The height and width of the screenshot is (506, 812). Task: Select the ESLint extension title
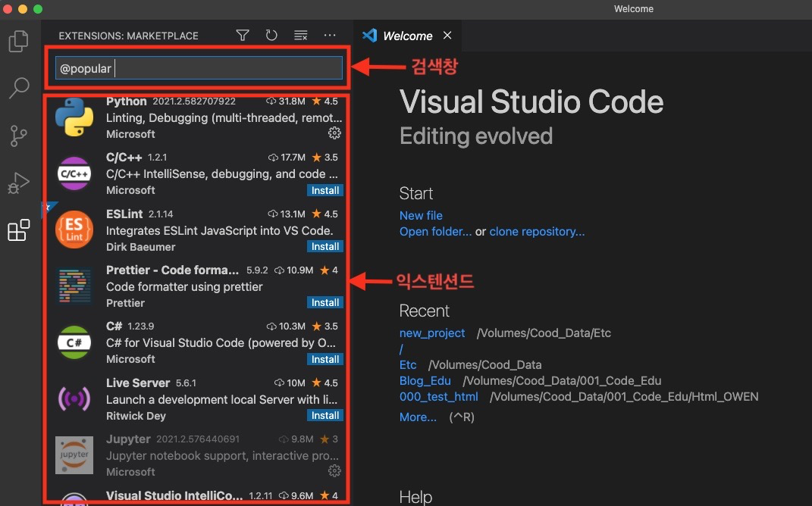tap(124, 214)
